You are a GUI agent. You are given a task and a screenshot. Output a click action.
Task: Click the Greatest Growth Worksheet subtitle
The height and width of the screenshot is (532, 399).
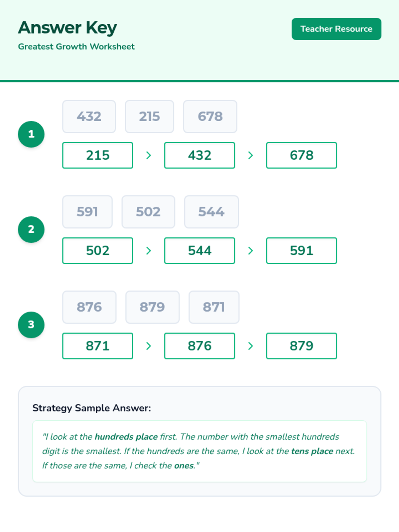point(76,47)
